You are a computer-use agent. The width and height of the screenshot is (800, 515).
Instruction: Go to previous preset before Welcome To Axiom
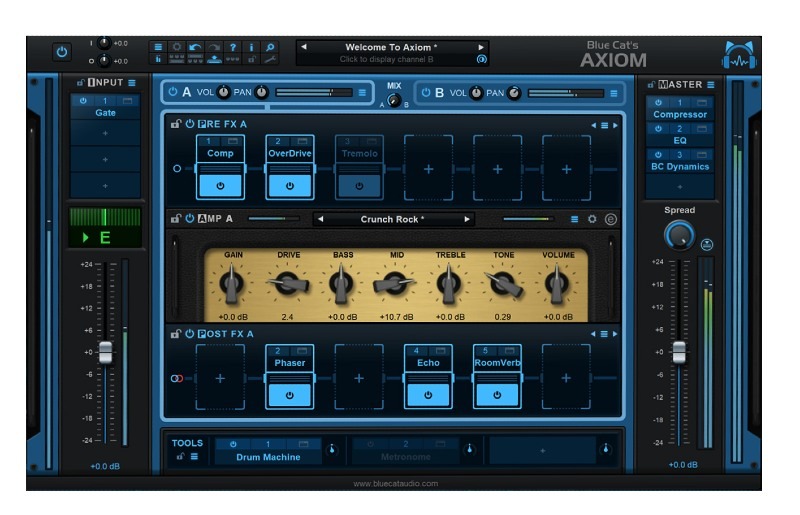pos(304,47)
